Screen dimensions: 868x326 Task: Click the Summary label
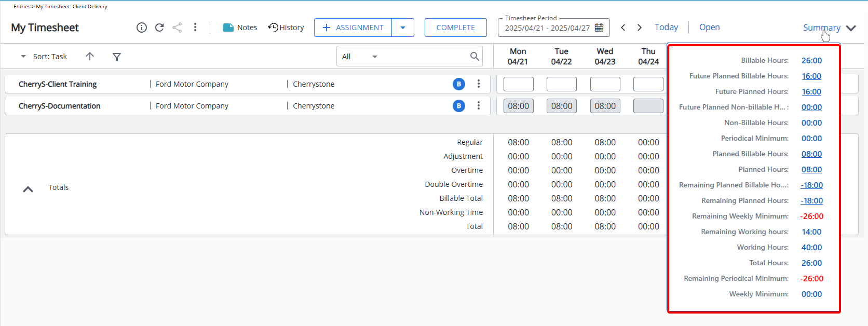(821, 28)
